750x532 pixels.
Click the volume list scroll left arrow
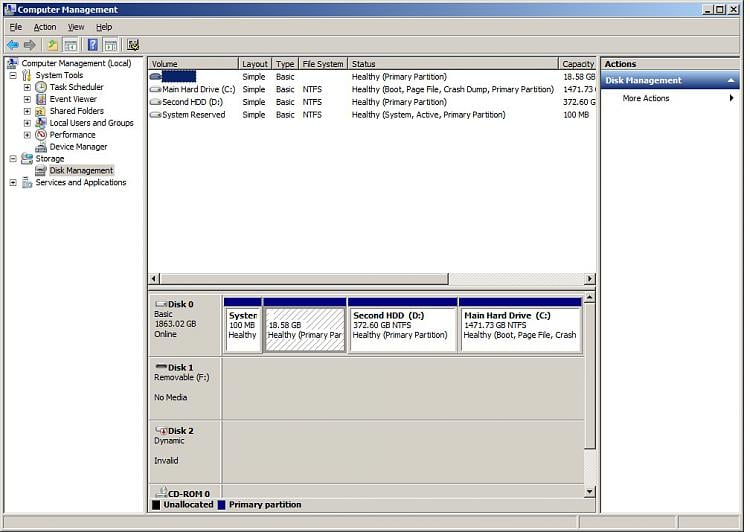[154, 278]
